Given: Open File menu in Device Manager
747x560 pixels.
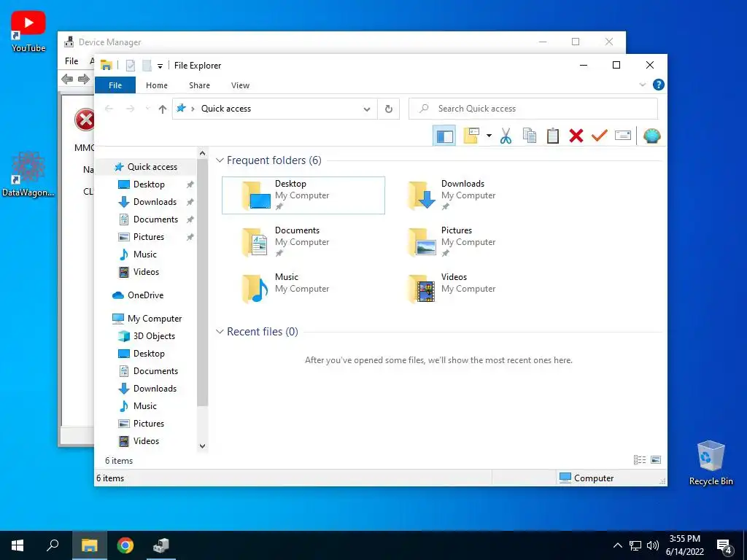Looking at the screenshot, I should (x=71, y=61).
